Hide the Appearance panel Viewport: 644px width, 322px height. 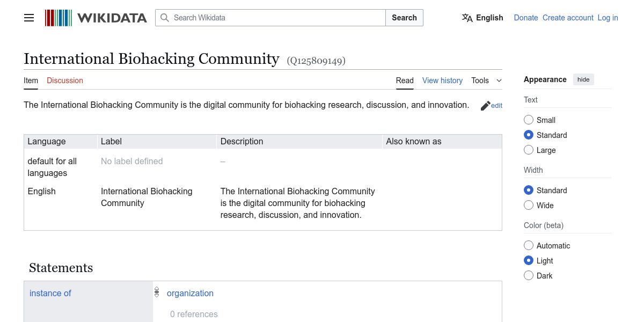pyautogui.click(x=583, y=79)
